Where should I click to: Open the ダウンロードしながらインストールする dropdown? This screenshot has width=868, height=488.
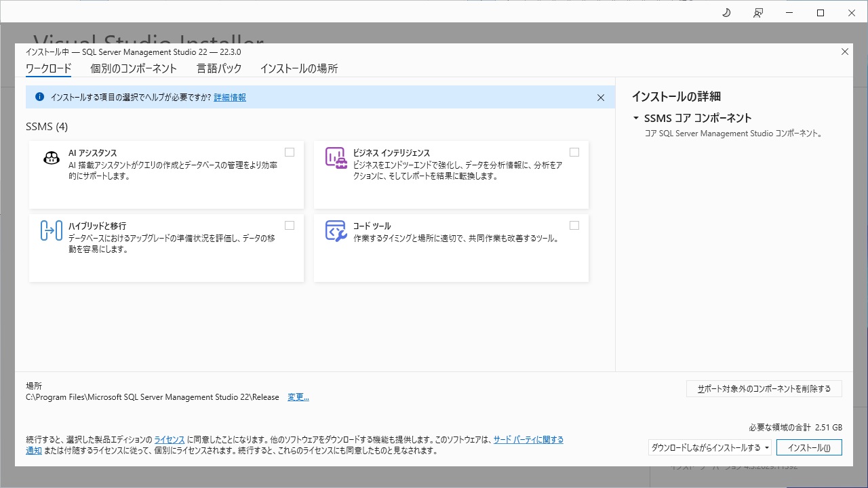pyautogui.click(x=709, y=447)
